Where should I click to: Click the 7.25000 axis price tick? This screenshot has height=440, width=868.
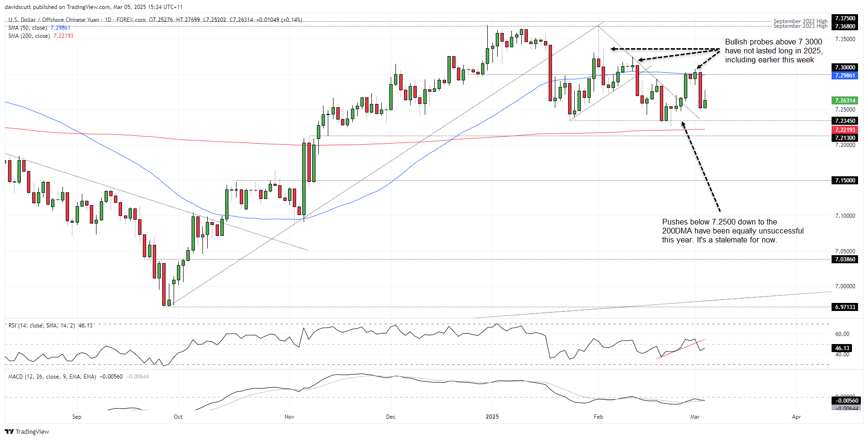tap(845, 110)
